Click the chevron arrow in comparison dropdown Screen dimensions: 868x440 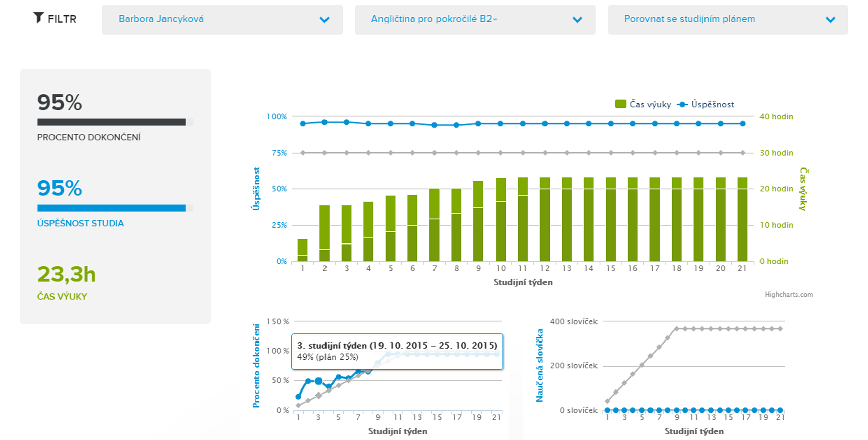click(x=830, y=20)
